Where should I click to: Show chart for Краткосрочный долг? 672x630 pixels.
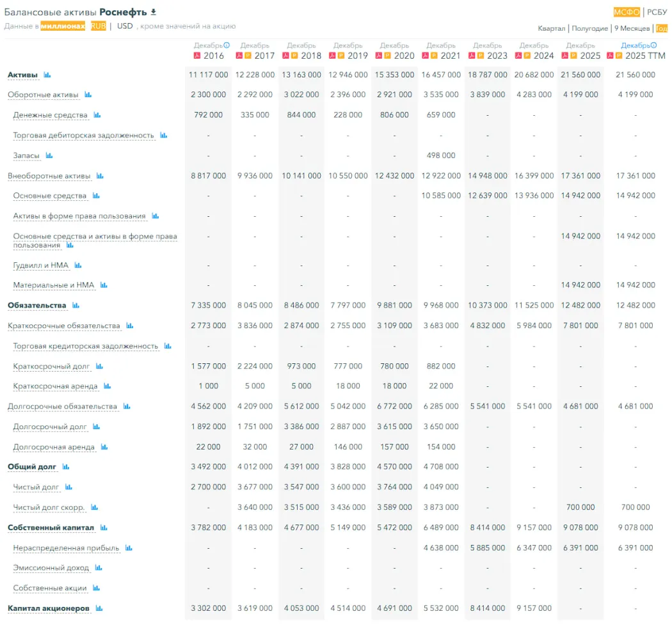coord(99,366)
